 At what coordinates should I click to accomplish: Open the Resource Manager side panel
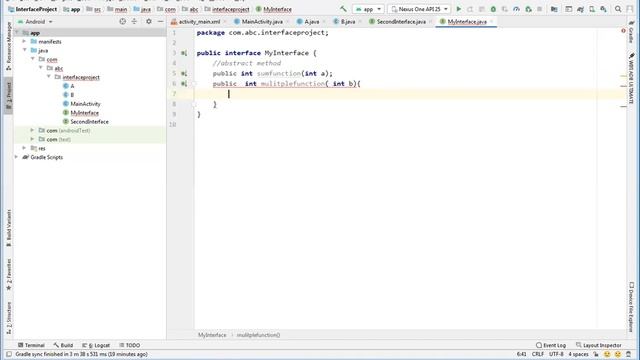(x=9, y=46)
